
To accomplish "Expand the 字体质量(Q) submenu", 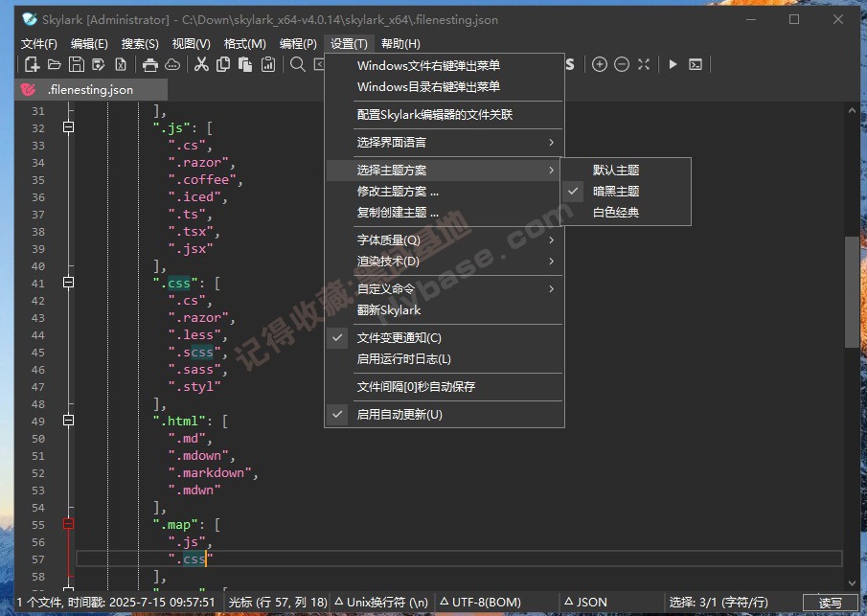I will 445,240.
